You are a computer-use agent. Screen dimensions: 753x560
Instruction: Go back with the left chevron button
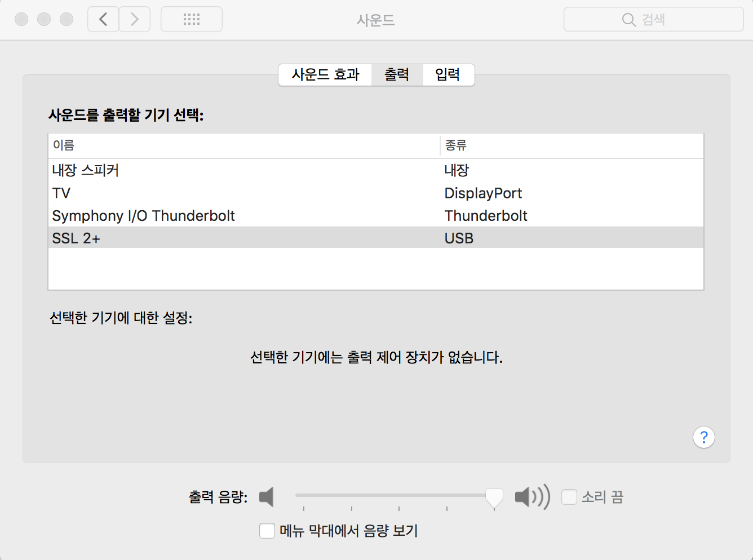point(103,19)
